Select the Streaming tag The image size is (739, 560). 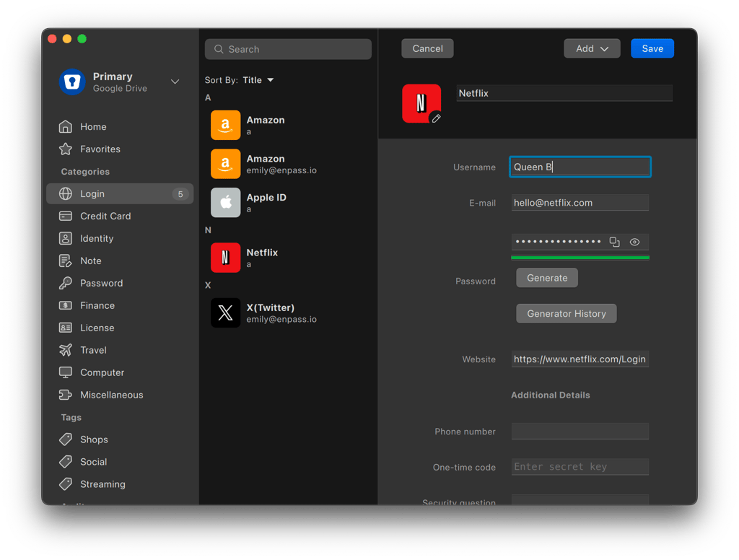click(x=120, y=484)
